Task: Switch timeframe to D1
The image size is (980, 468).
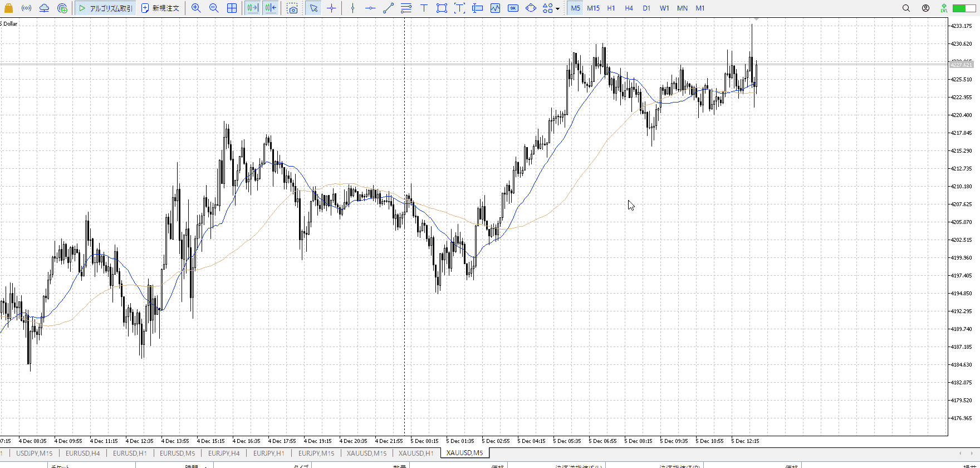Action: tap(646, 8)
